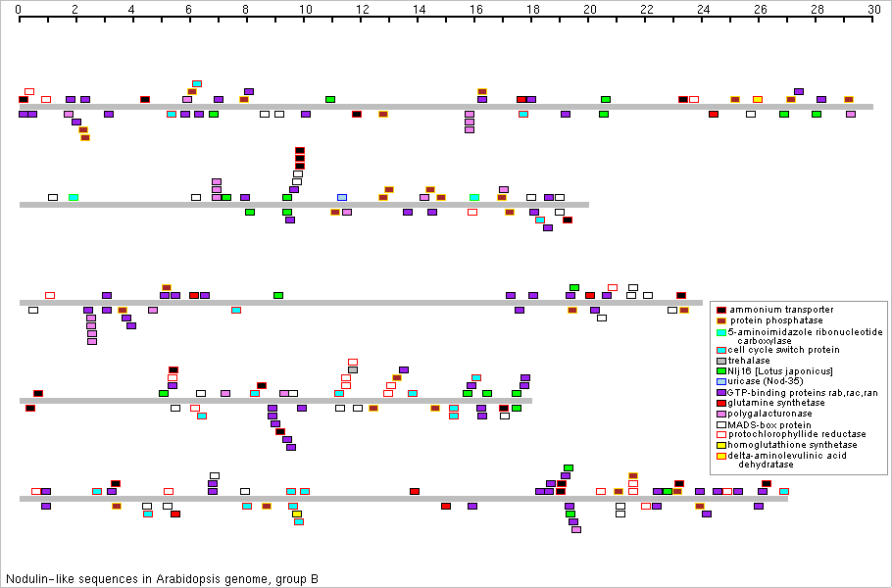This screenshot has width=892, height=588.
Task: Select the 8 label on the scale axis
Action: [x=246, y=10]
